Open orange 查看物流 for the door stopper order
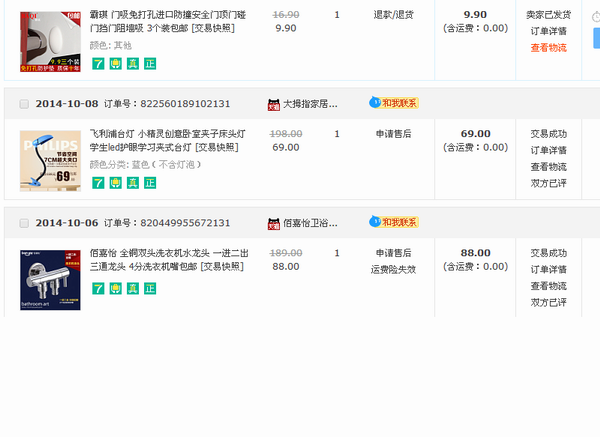This screenshot has width=600, height=437. tap(548, 47)
